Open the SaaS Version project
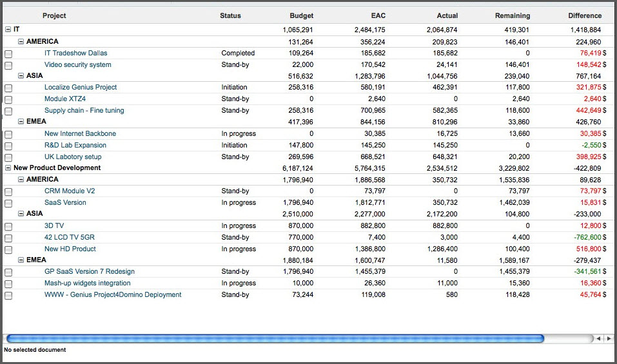The width and height of the screenshot is (617, 364). (65, 202)
